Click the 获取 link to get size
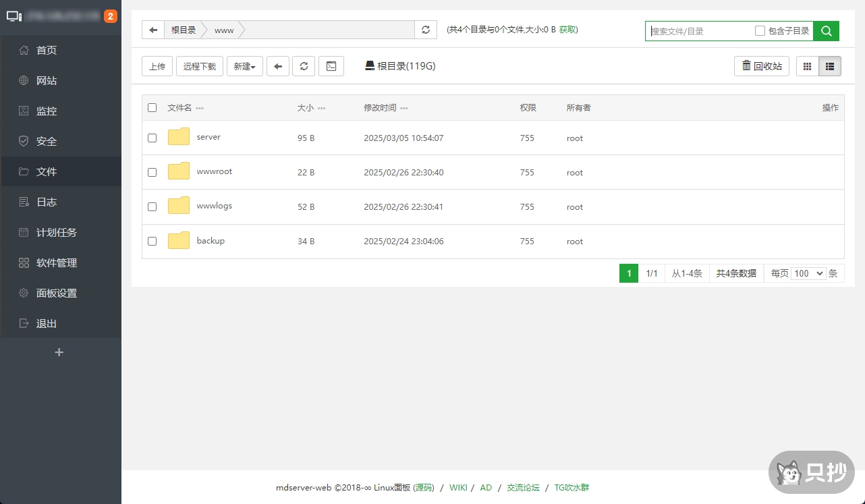865x504 pixels. click(567, 30)
